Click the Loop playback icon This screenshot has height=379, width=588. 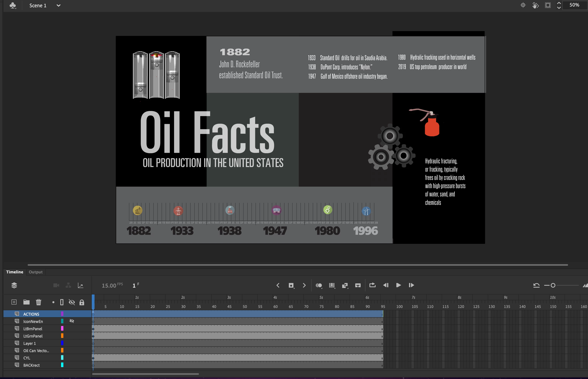coord(372,285)
